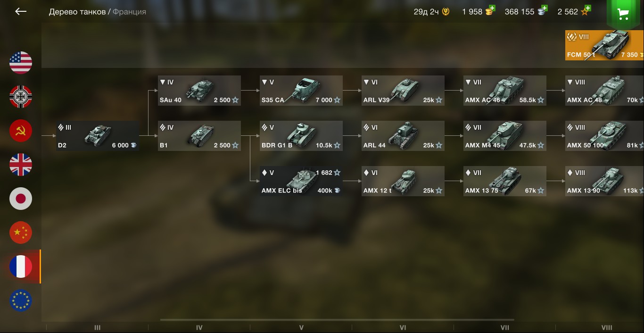Screen dimensions: 644x333
Task: Select the Germany flag nation
Action: (x=21, y=97)
